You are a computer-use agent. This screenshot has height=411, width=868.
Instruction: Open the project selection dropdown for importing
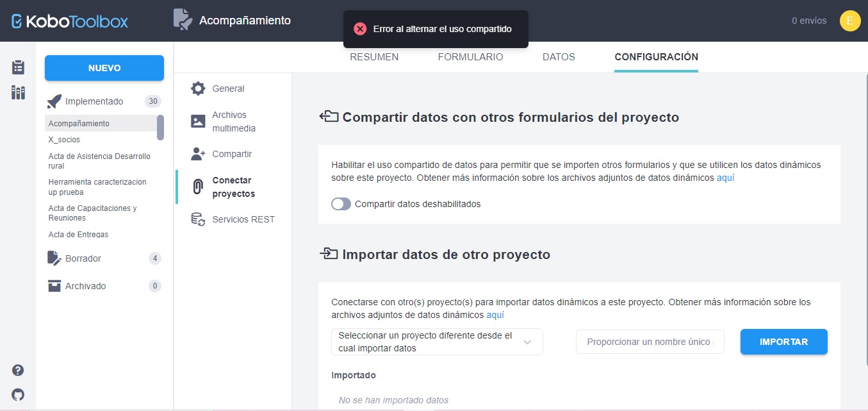click(436, 342)
